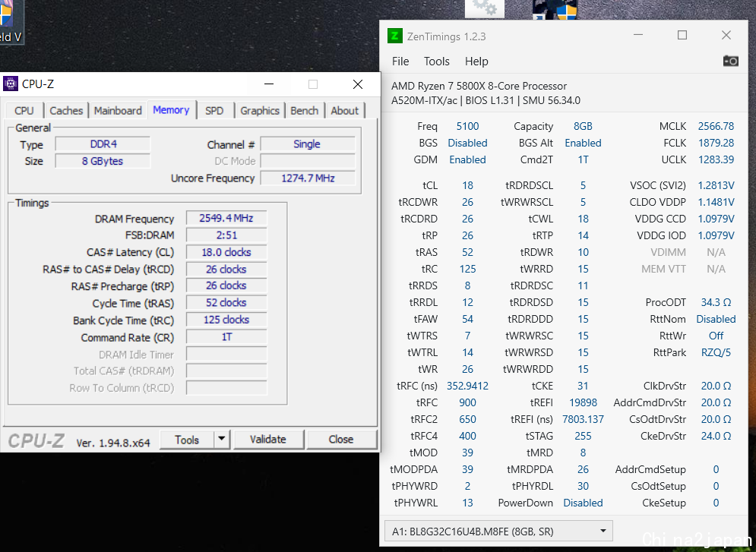Go to the Graphics tab
This screenshot has width=756, height=552.
260,111
